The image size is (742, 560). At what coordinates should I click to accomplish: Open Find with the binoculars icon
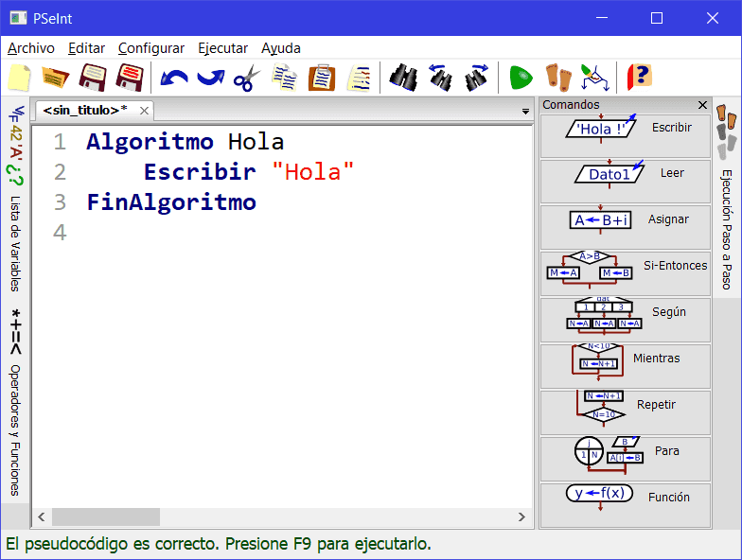coord(403,78)
